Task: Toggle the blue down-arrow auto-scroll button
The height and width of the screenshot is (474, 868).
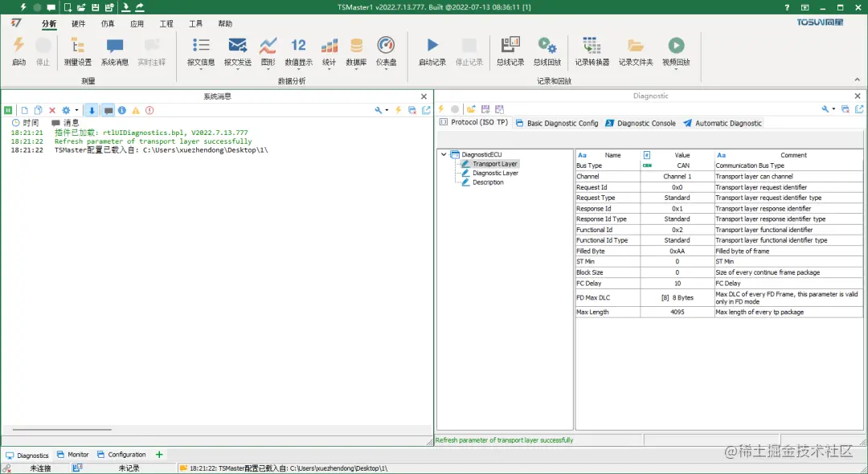Action: coord(92,110)
